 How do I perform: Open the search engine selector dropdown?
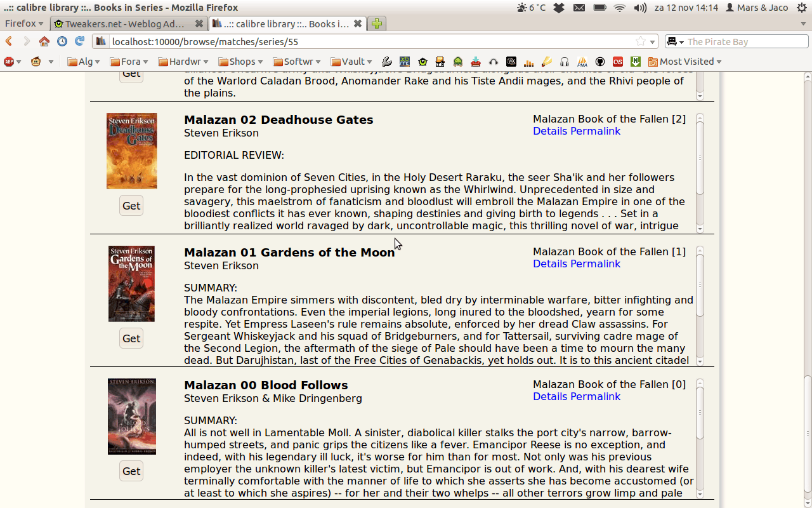click(x=676, y=41)
